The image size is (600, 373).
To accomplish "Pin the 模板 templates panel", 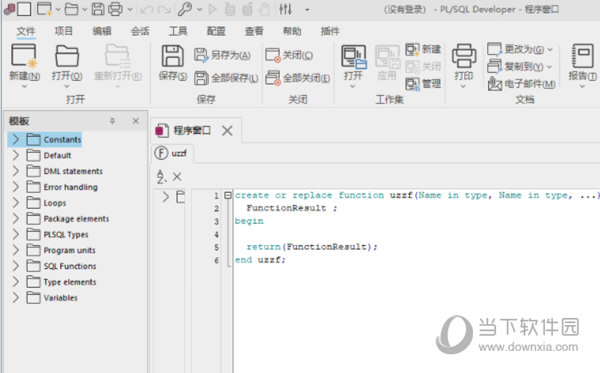I will (112, 121).
